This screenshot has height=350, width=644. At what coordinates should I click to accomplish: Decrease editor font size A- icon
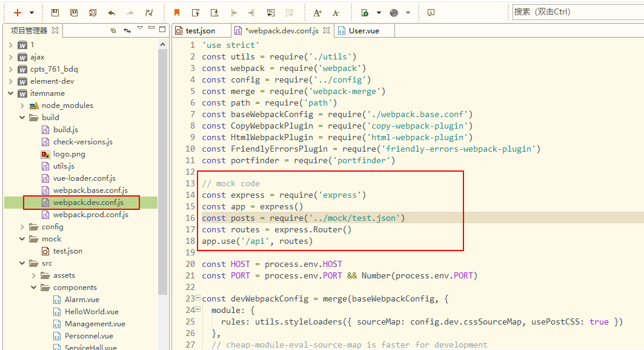pos(336,13)
